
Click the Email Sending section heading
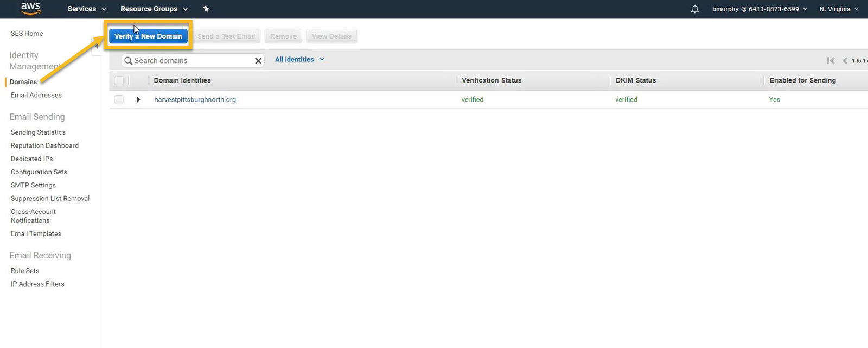pyautogui.click(x=37, y=117)
